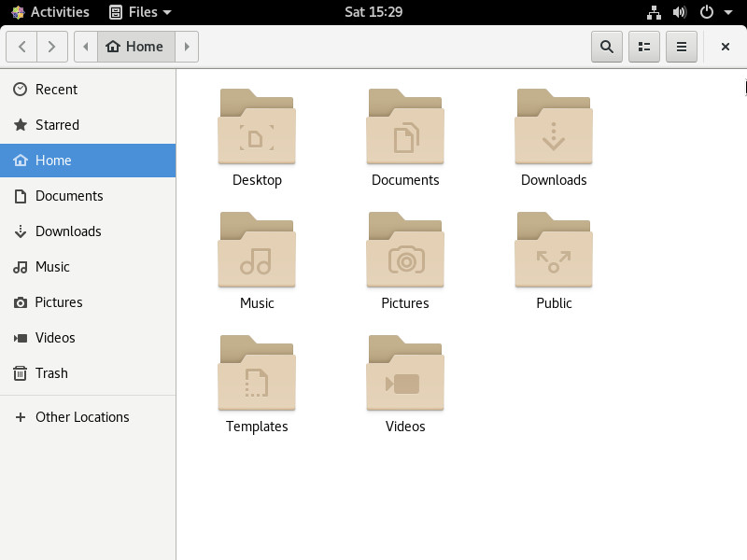This screenshot has width=747, height=560.
Task: Open the Activities overview
Action: click(50, 12)
